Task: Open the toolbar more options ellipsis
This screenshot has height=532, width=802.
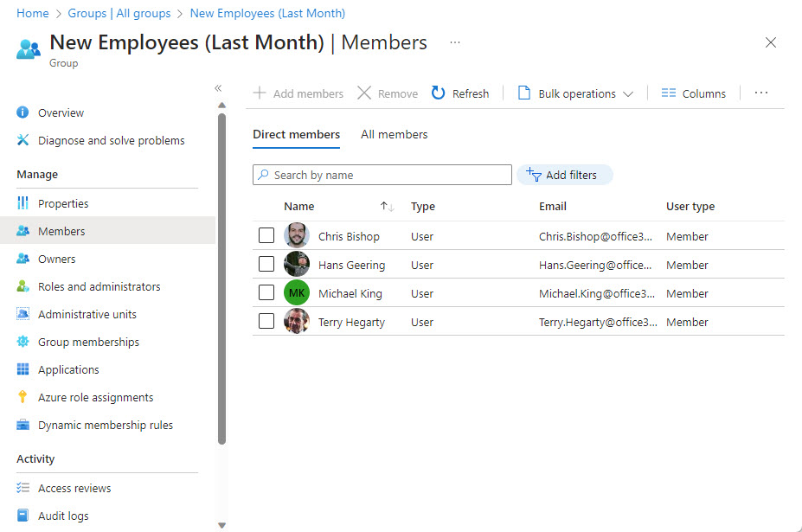Action: pyautogui.click(x=761, y=93)
